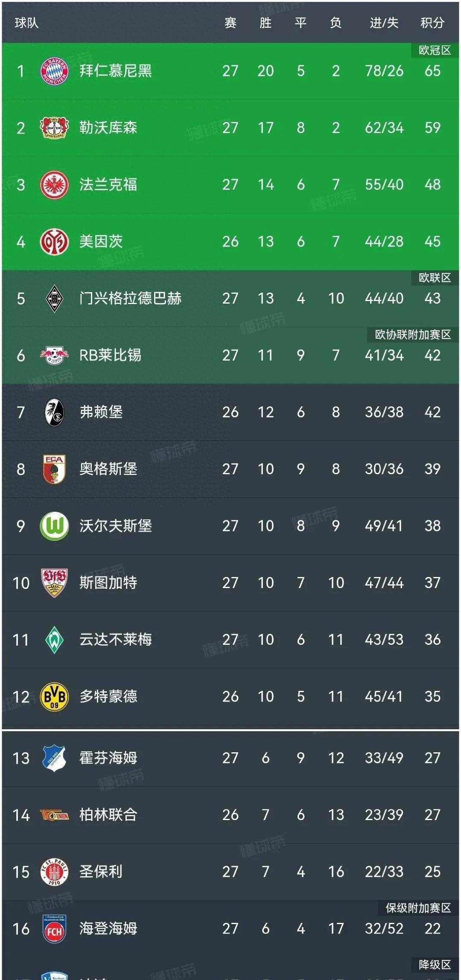Screen dimensions: 461x980
Task: Click the RB Leipzig bulls logo
Action: click(x=55, y=355)
